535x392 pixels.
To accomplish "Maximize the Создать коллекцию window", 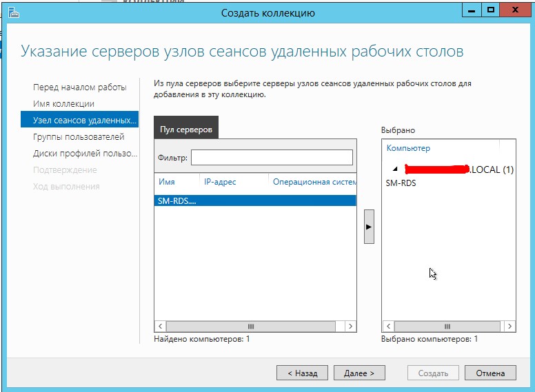I will (x=491, y=12).
